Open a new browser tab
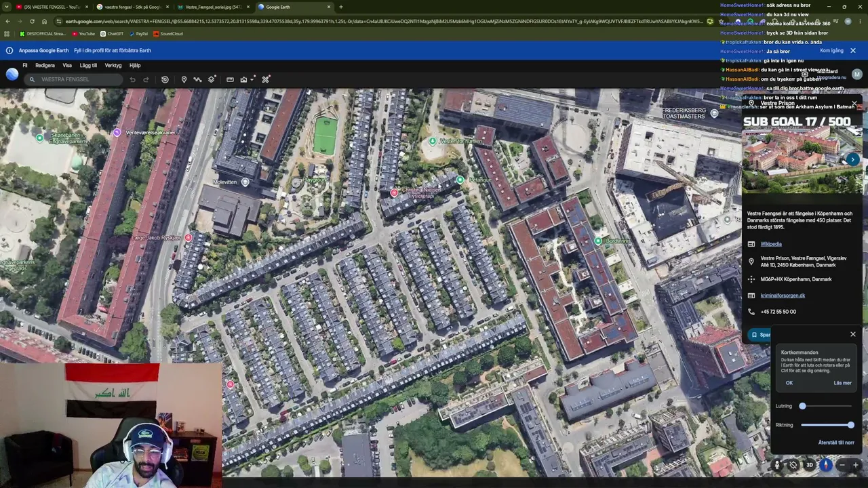Image resolution: width=868 pixels, height=488 pixels. pyautogui.click(x=340, y=7)
